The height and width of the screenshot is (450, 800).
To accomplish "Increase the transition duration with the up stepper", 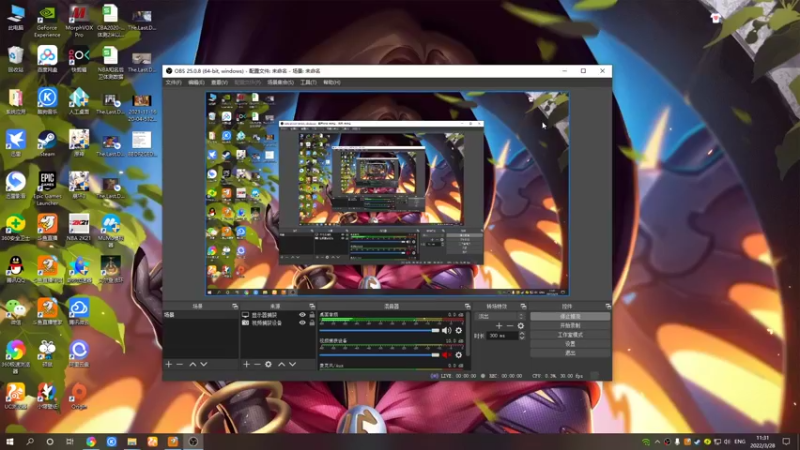I will click(x=521, y=333).
